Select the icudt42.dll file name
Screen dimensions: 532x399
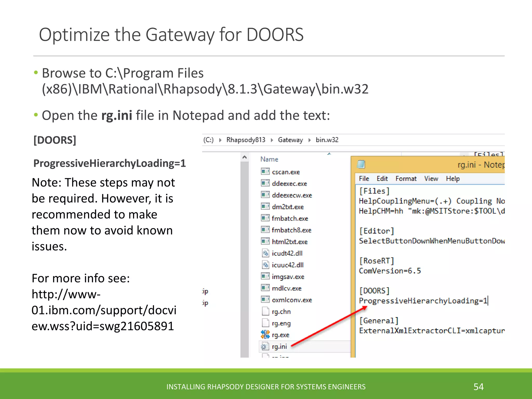point(287,253)
